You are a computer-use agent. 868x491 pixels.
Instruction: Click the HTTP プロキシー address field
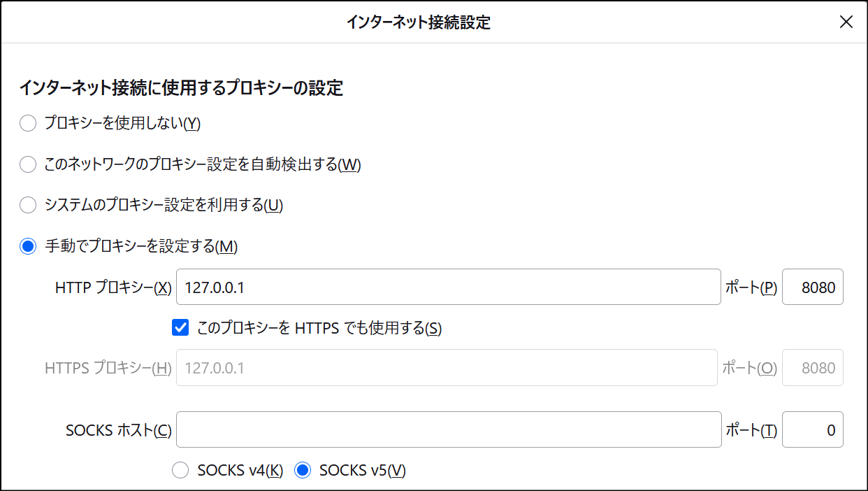coord(448,287)
